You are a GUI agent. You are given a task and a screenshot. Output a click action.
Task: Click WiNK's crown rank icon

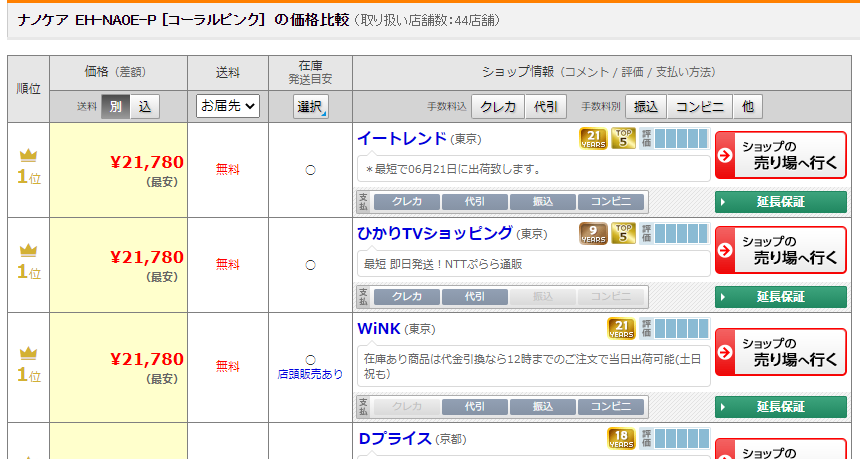[x=29, y=353]
